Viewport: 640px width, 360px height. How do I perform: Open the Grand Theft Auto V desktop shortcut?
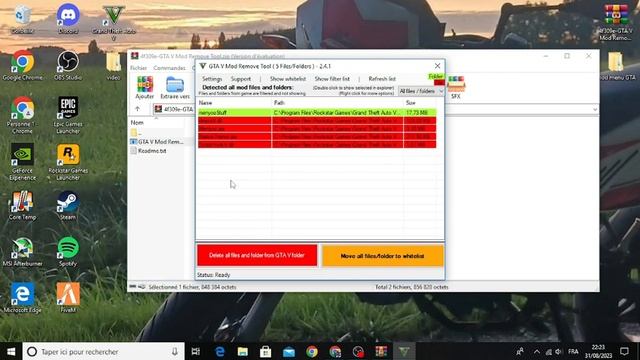pyautogui.click(x=113, y=22)
